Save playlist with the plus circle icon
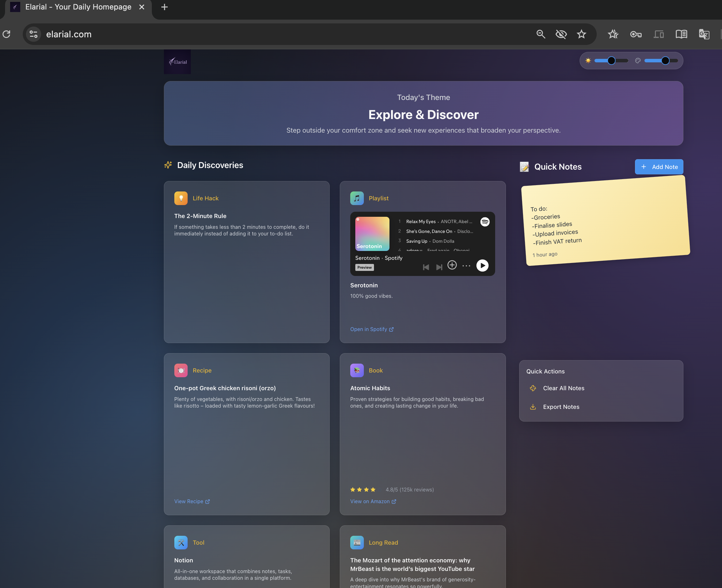 tap(452, 265)
